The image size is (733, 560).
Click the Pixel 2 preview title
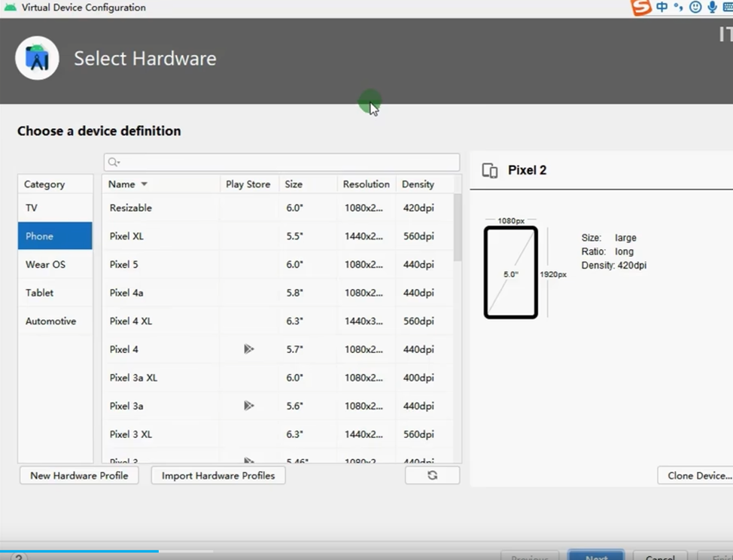527,170
